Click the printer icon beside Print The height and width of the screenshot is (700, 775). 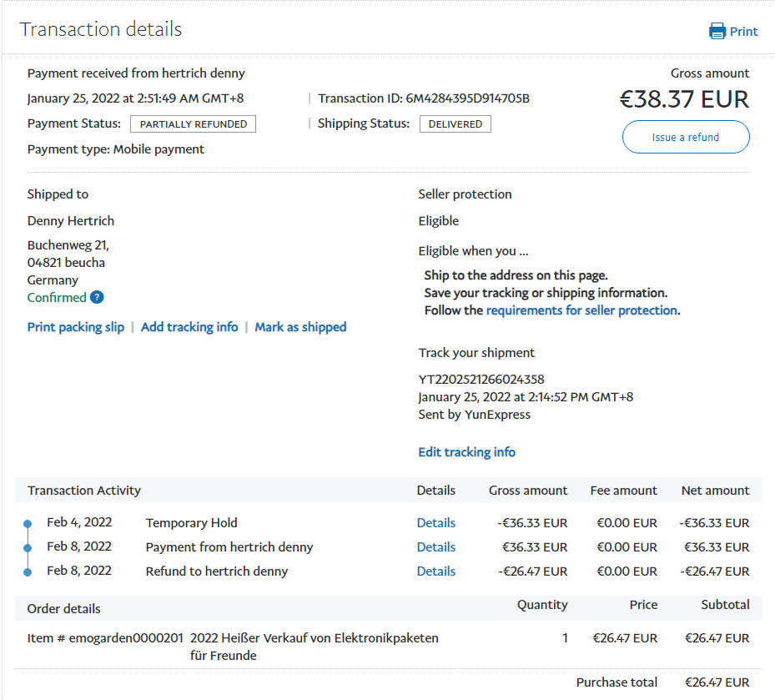click(x=717, y=32)
